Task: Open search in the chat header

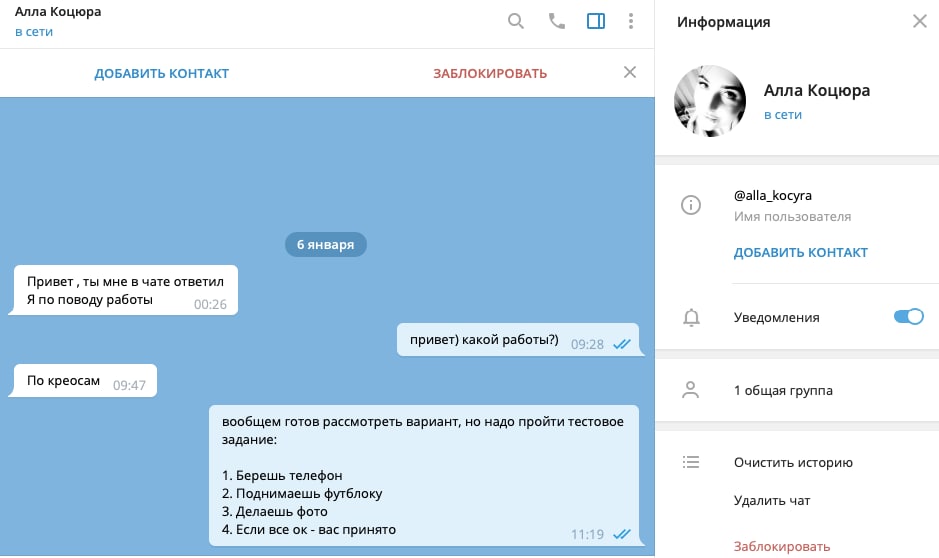Action: coord(516,22)
